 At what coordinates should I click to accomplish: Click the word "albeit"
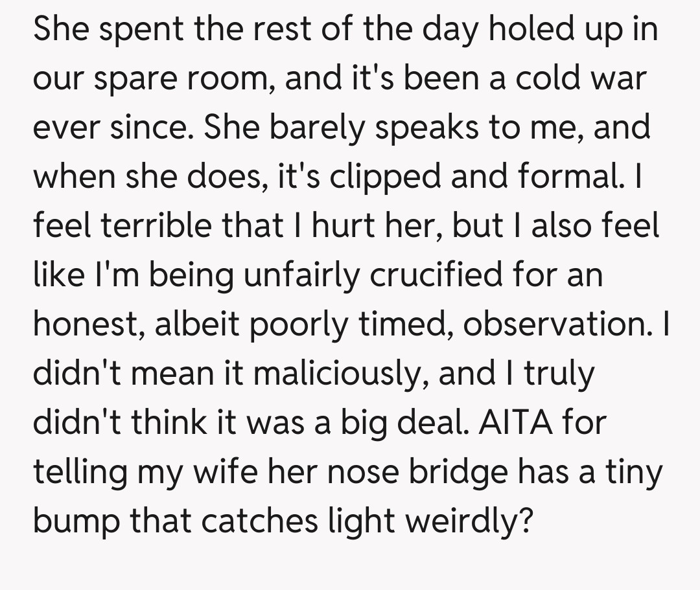click(x=200, y=324)
